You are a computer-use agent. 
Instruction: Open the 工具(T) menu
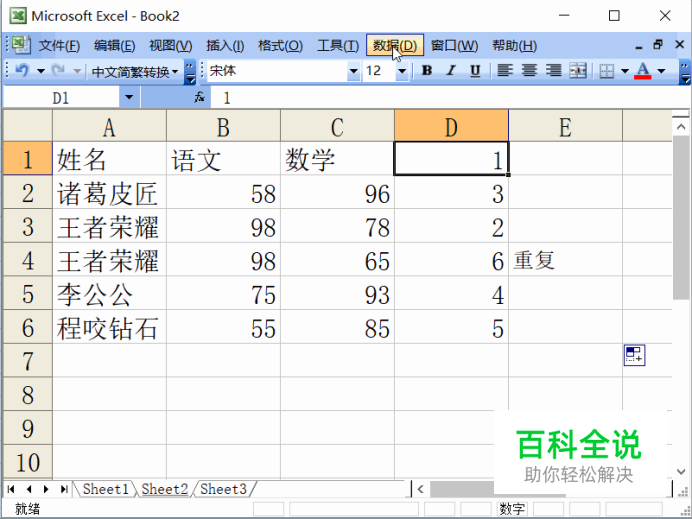point(338,45)
